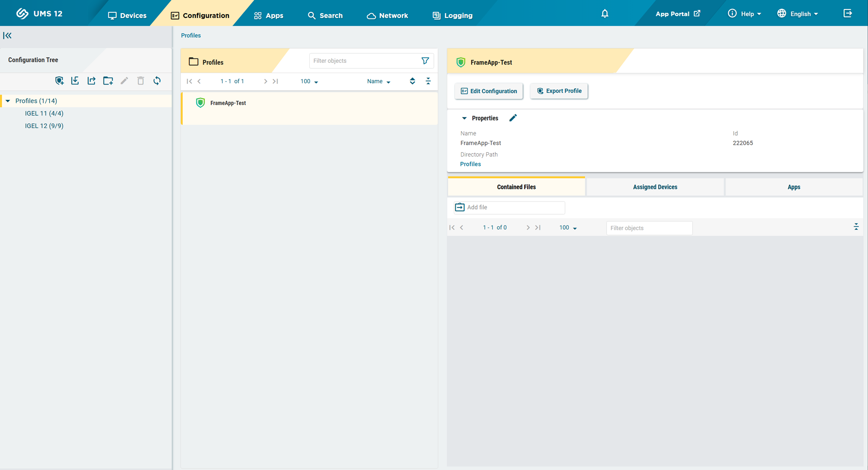Click the Edit Configuration button

coord(488,91)
